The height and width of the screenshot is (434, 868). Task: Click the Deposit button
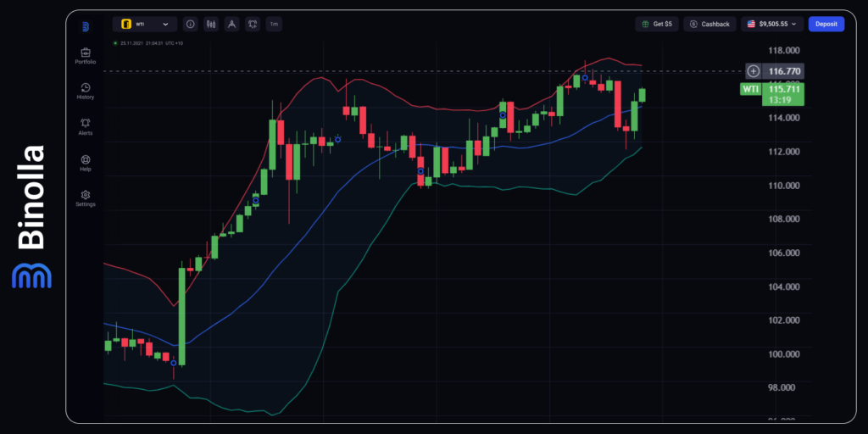click(826, 24)
